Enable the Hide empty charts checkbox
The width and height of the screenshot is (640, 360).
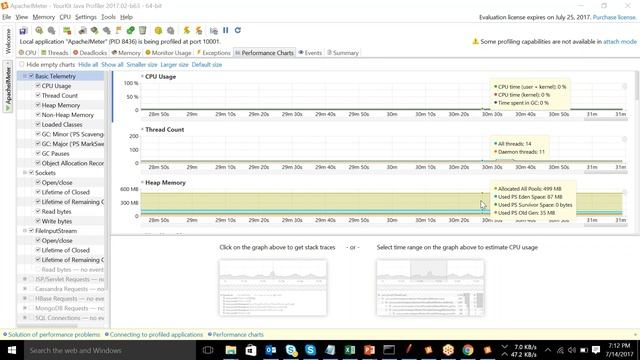pos(22,64)
